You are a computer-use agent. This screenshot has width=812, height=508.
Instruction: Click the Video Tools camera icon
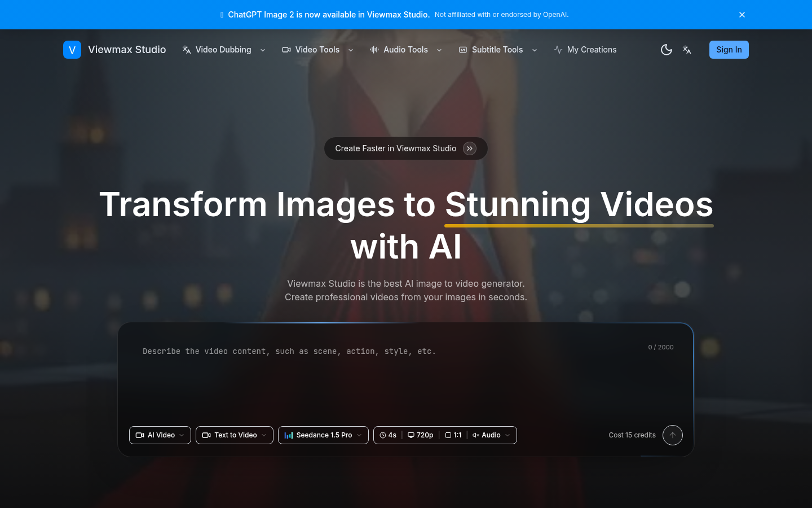[x=286, y=50]
